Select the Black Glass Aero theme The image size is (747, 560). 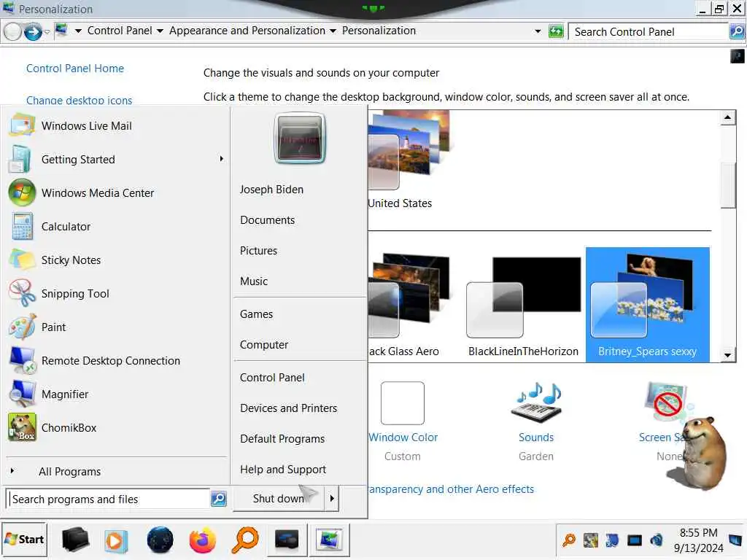tap(410, 305)
